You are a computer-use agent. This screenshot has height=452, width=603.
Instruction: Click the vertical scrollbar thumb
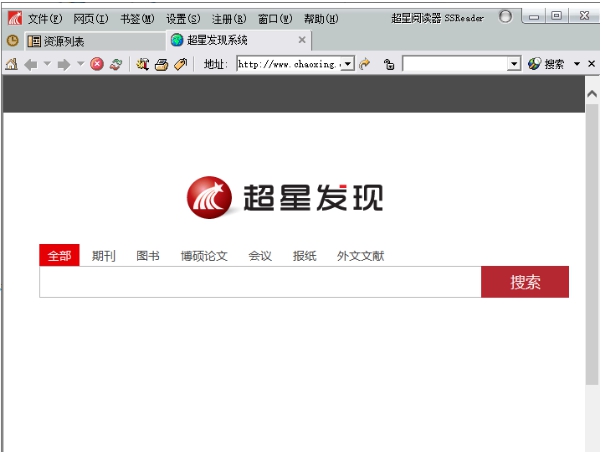click(x=592, y=244)
